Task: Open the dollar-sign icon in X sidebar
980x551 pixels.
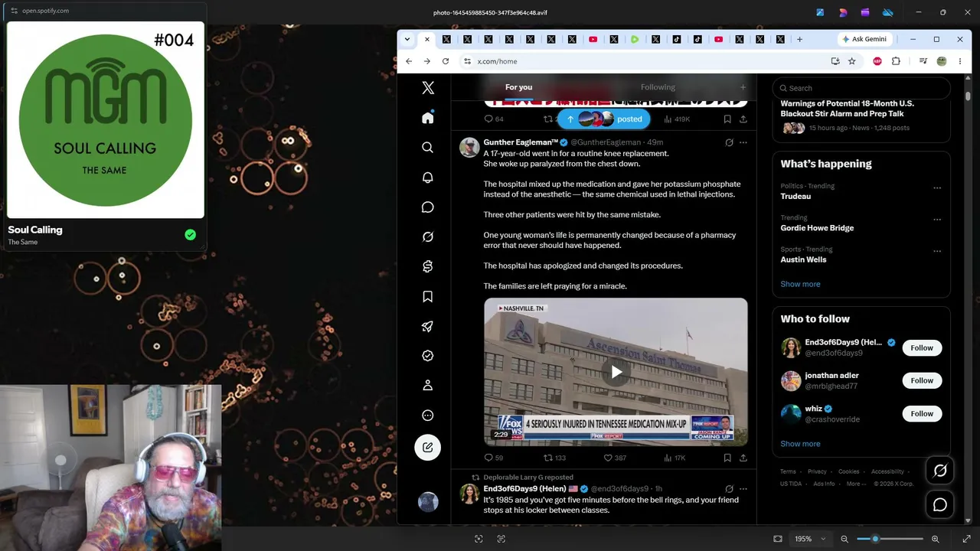Action: tap(428, 266)
